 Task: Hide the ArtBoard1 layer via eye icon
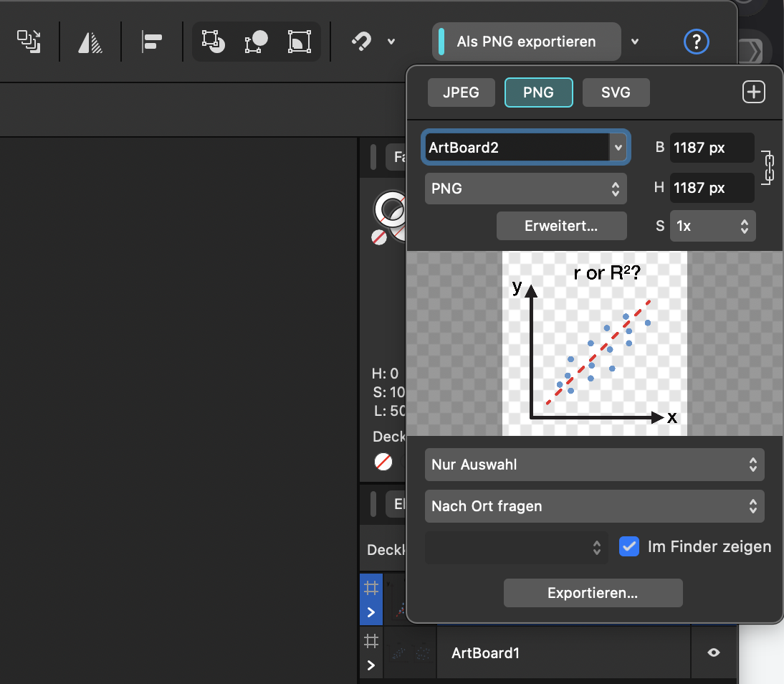pos(714,652)
